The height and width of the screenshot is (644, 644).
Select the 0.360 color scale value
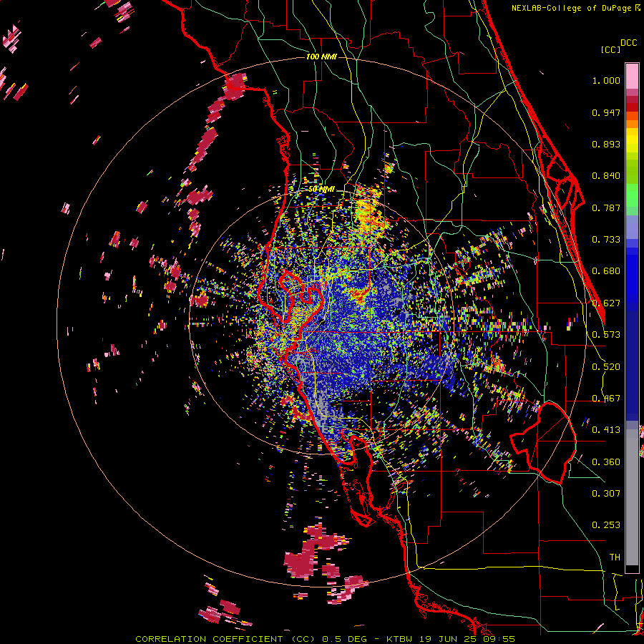click(606, 462)
